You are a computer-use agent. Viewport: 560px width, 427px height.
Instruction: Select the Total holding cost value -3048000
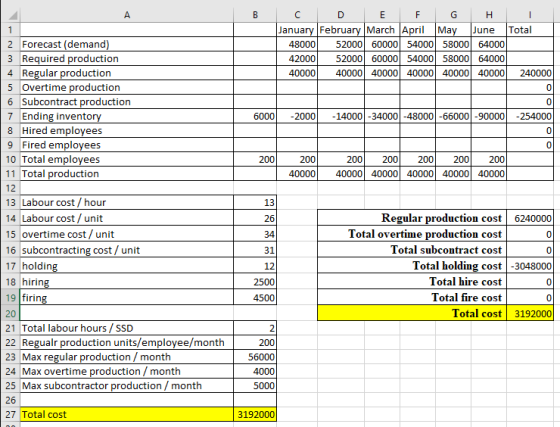point(530,266)
